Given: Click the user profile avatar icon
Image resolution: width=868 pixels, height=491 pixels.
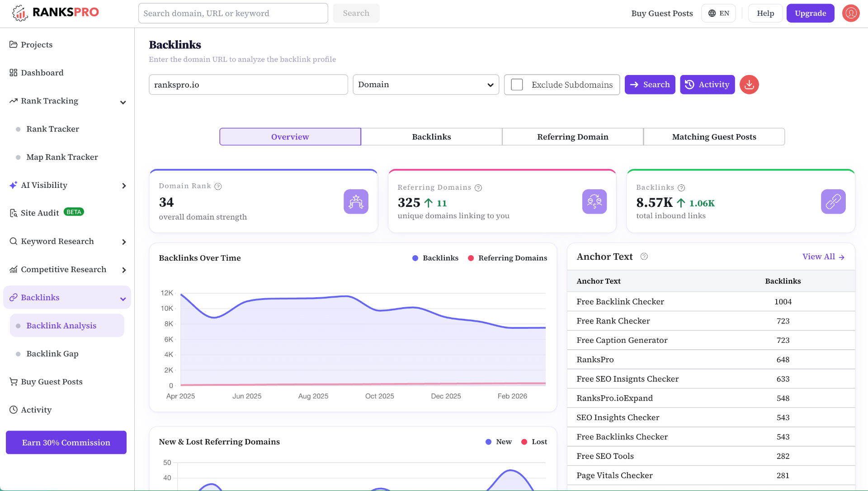Looking at the screenshot, I should point(850,13).
